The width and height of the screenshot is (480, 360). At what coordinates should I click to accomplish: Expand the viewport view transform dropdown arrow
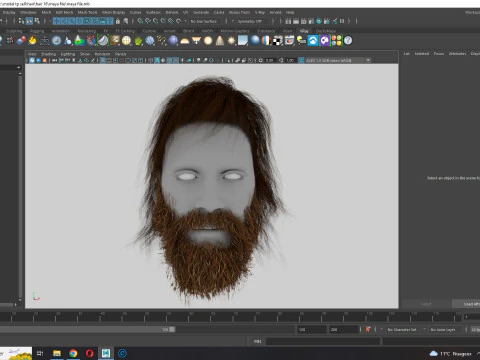pos(368,60)
